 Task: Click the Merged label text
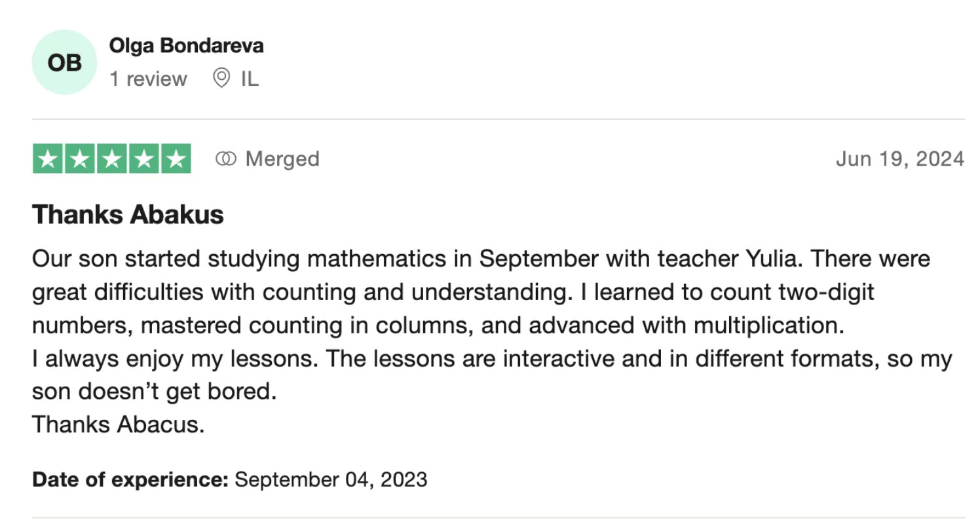point(282,159)
